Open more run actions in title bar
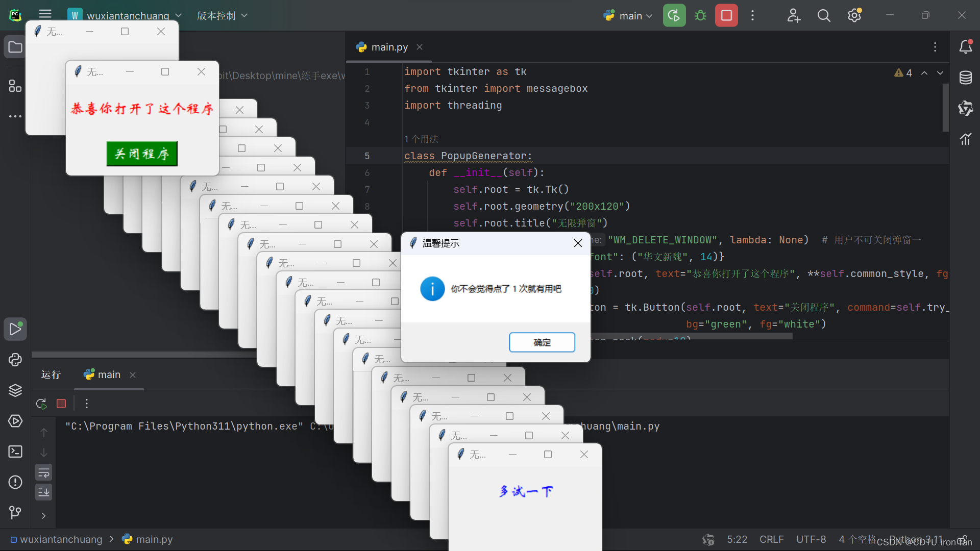Image resolution: width=980 pixels, height=551 pixels. coord(752,15)
